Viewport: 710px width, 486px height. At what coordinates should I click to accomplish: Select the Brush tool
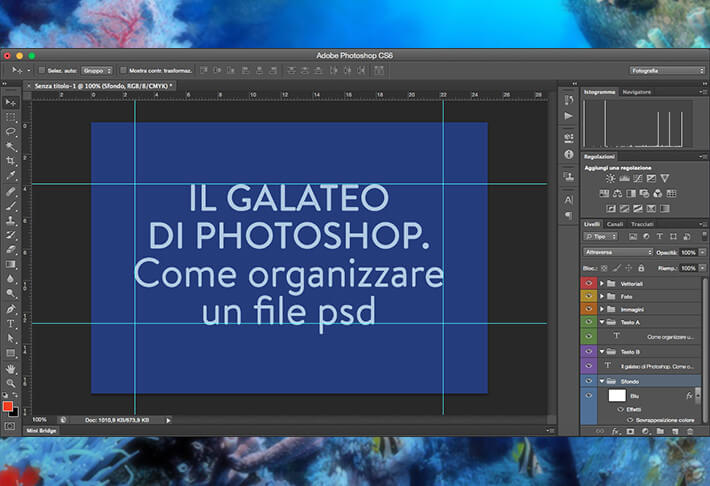11,206
